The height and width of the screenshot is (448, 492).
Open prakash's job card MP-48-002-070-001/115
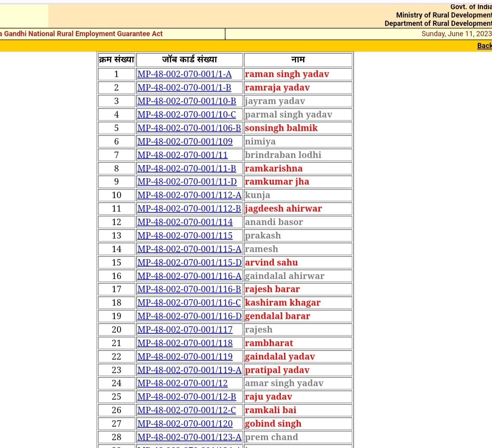pyautogui.click(x=184, y=235)
